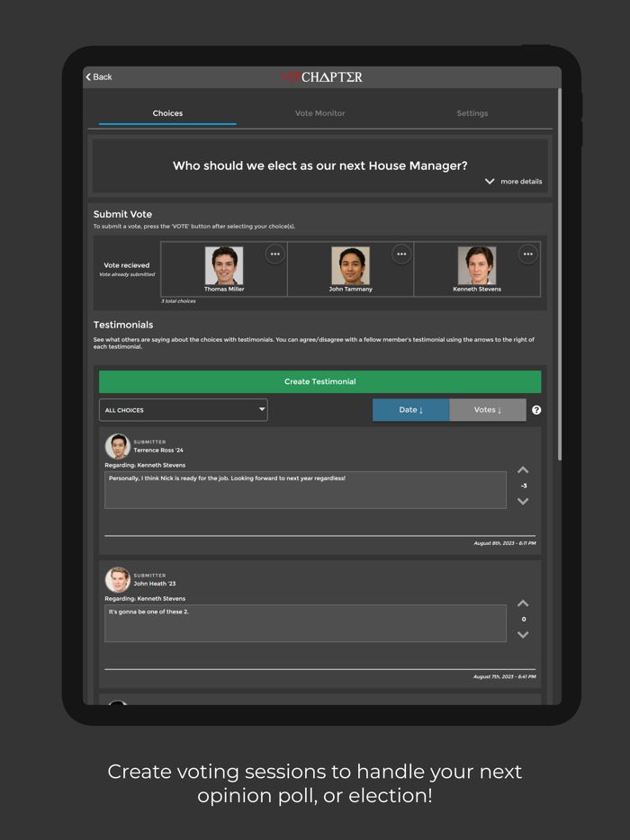Click the 'August 8th, 2023' timestamp
The width and height of the screenshot is (630, 840).
(x=505, y=543)
